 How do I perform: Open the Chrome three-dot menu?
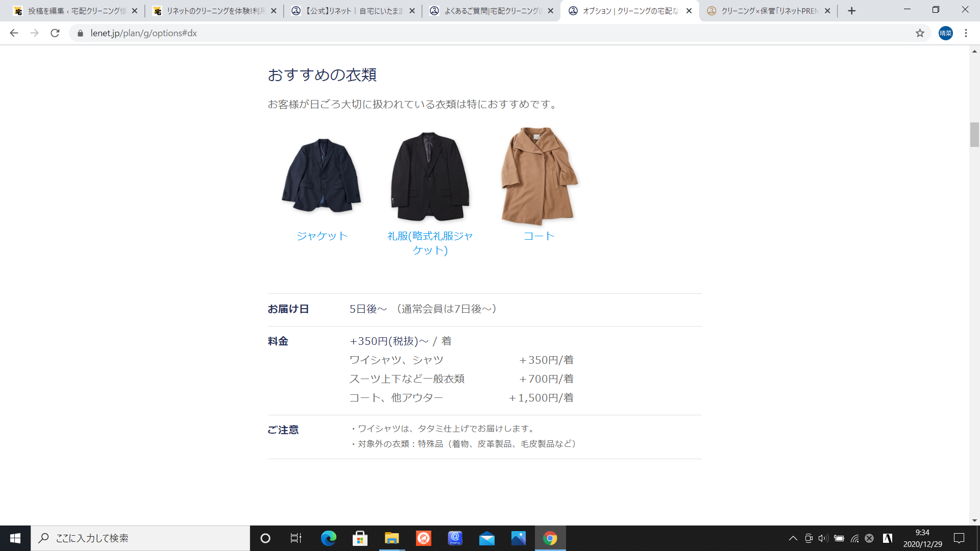pyautogui.click(x=966, y=33)
